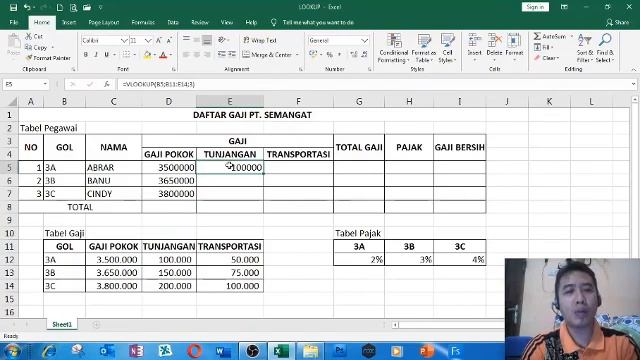Image resolution: width=640 pixels, height=360 pixels.
Task: Click Decrease Font Size icon
Action: coord(169,40)
